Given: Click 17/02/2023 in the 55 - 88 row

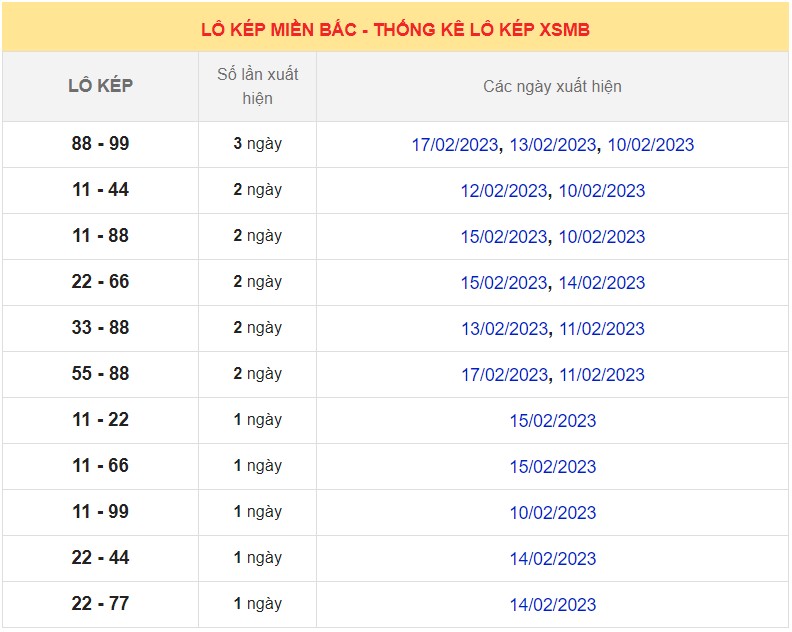Looking at the screenshot, I should [503, 375].
